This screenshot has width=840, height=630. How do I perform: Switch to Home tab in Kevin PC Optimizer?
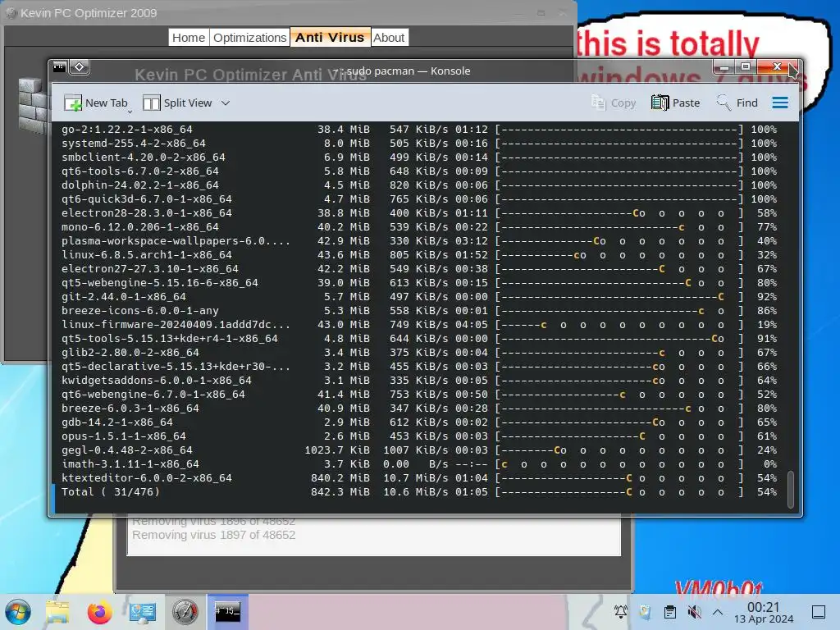[x=189, y=38]
